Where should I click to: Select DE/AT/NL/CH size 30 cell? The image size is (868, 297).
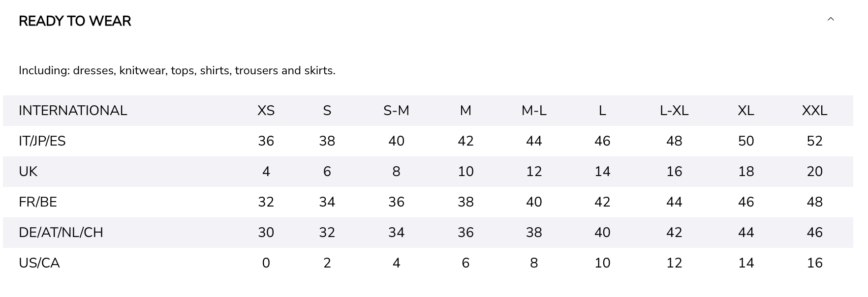266,233
